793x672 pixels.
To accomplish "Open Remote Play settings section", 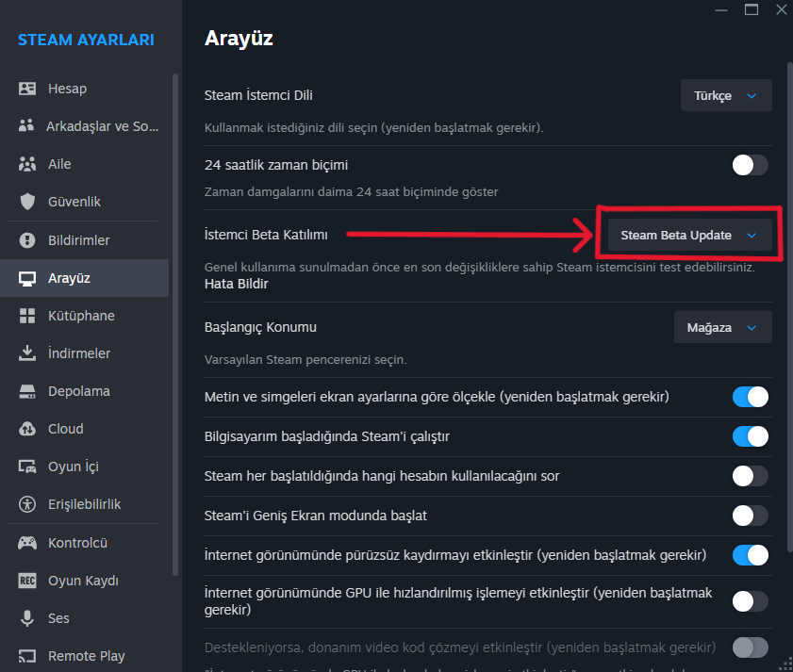I will pyautogui.click(x=85, y=656).
